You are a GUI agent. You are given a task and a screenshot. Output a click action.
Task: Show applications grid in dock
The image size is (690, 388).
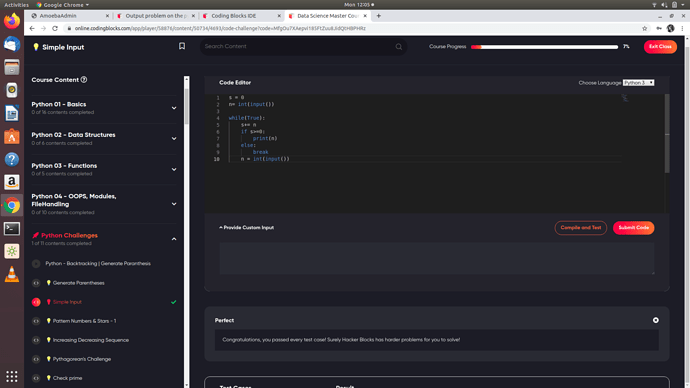coord(12,376)
